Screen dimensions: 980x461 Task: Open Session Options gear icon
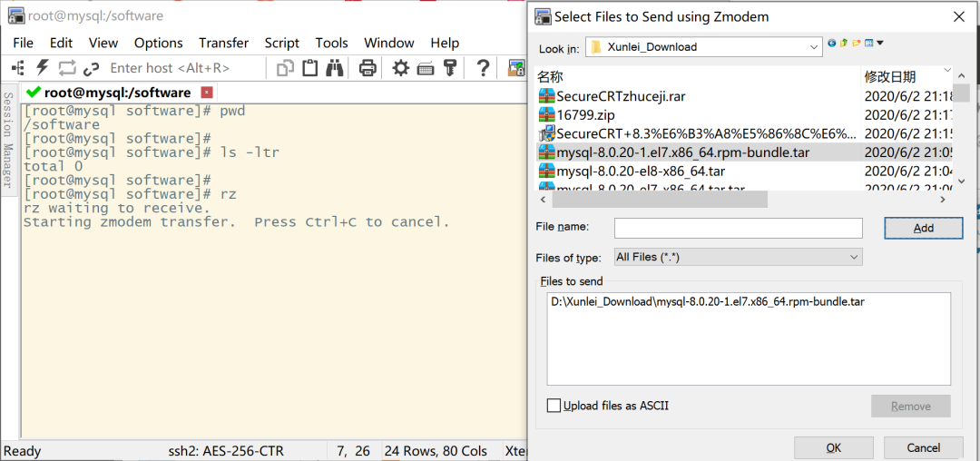click(401, 67)
